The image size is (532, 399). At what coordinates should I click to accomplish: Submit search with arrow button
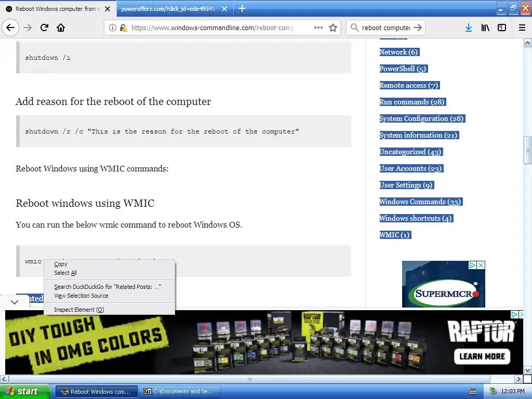pos(418,28)
